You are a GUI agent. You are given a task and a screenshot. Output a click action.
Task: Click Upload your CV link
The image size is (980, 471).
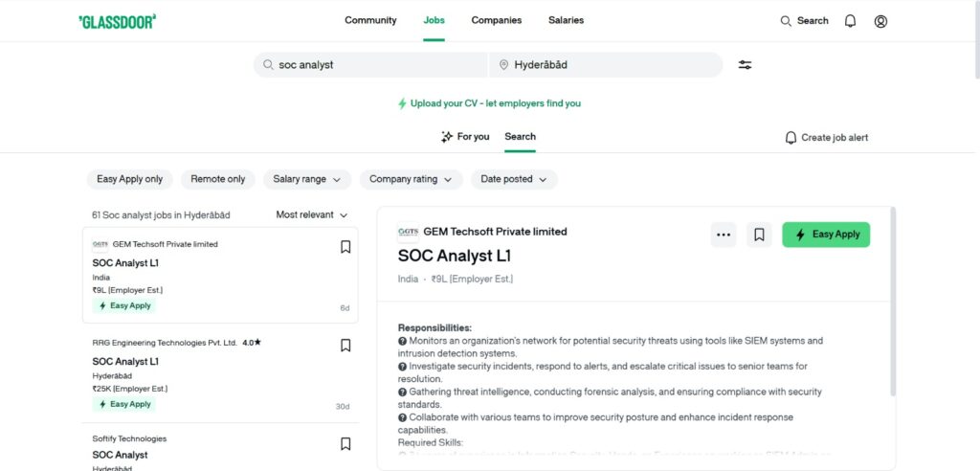(489, 103)
